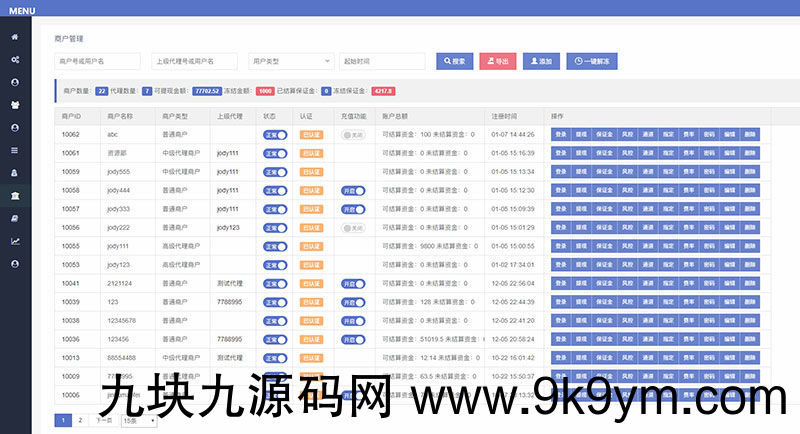Open the settings gears sidebar icon
This screenshot has height=434, width=800.
(x=15, y=60)
